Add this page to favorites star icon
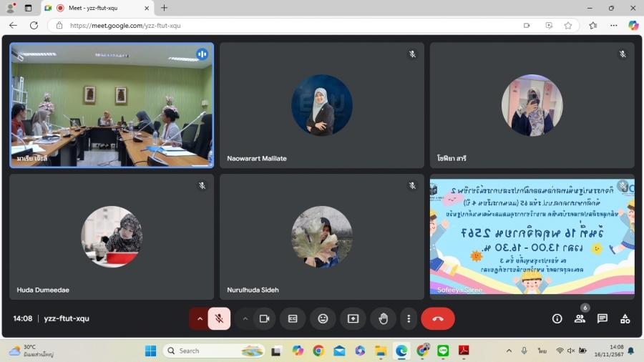Image resolution: width=644 pixels, height=362 pixels. (x=568, y=25)
